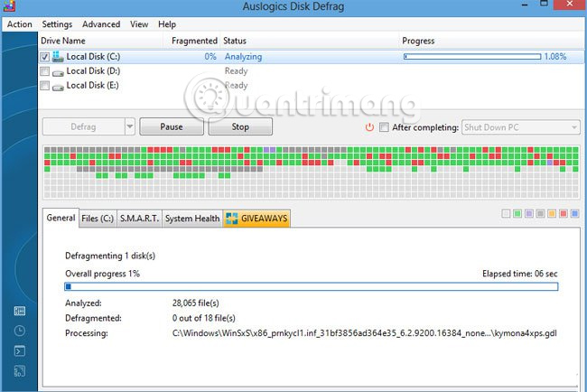Click the Local Disk (D:) drive icon
The height and width of the screenshot is (392, 587).
coord(58,72)
